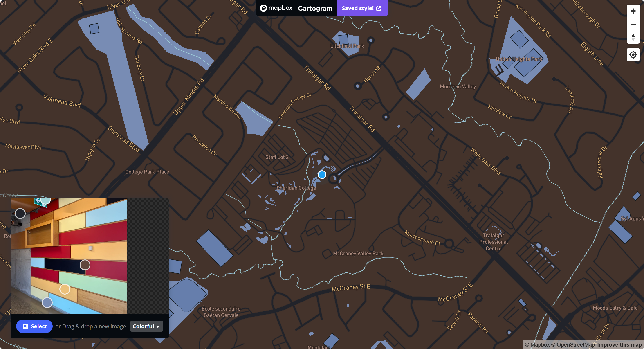Click the Mapbox logo

coord(276,8)
